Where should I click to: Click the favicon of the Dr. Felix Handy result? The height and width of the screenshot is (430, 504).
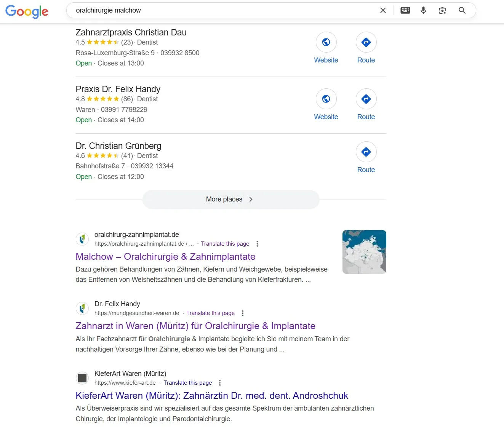click(82, 308)
